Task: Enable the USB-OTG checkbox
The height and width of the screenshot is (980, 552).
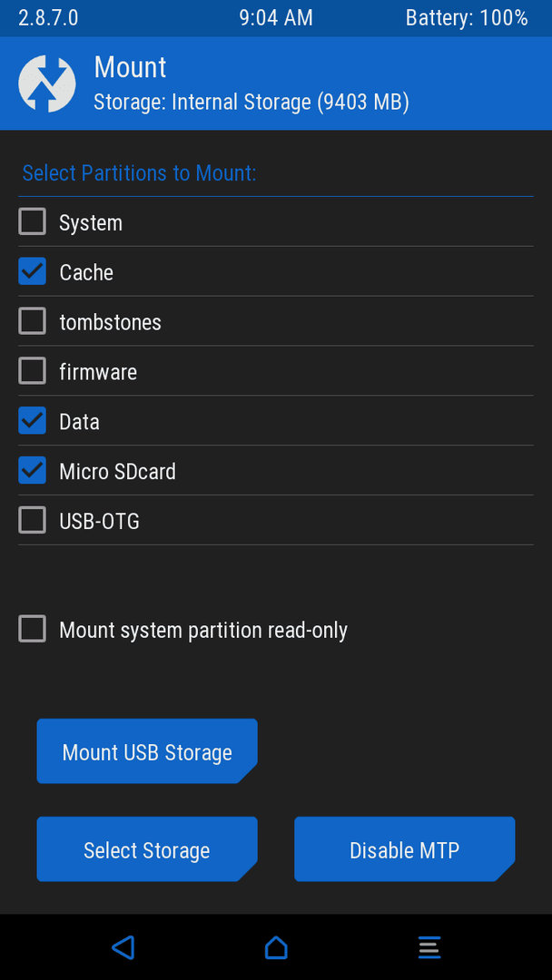Action: (32, 520)
